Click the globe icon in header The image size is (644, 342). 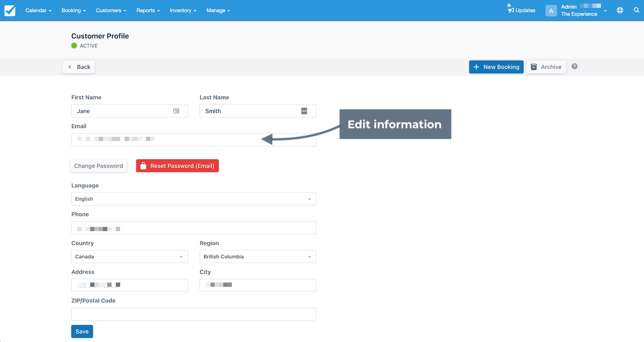[620, 10]
